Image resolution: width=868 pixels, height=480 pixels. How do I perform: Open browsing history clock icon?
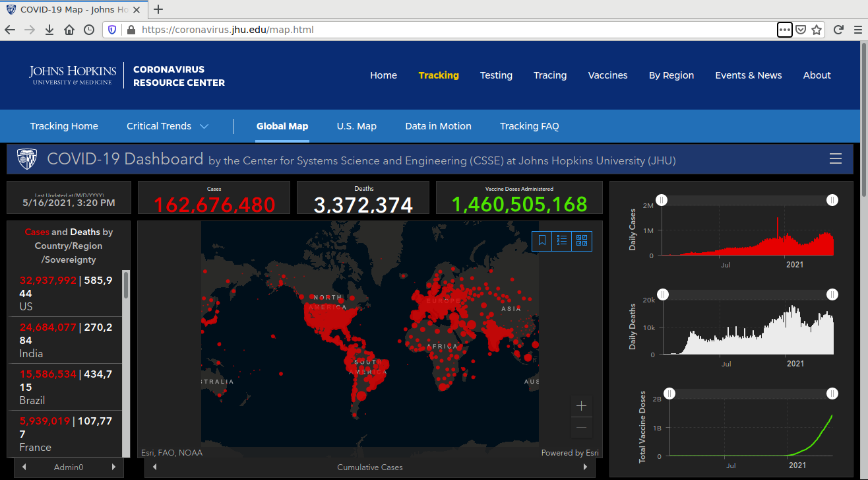(x=89, y=30)
